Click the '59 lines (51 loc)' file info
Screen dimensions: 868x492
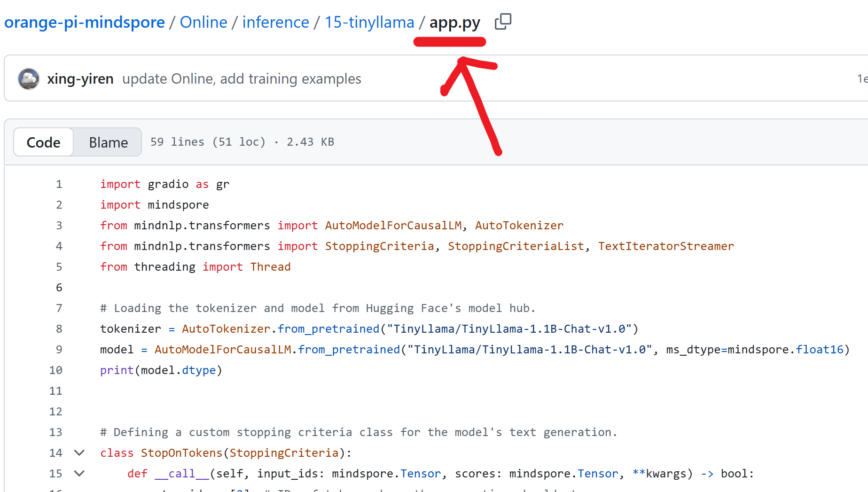click(x=208, y=142)
